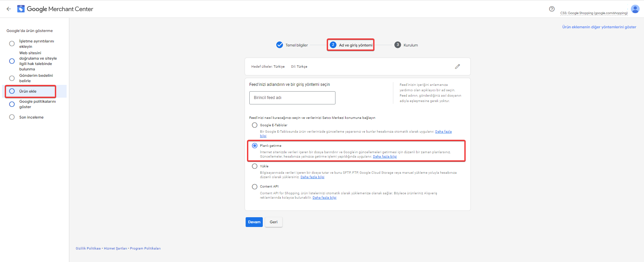Go to the Kurulum step label
The image size is (644, 262).
click(410, 45)
